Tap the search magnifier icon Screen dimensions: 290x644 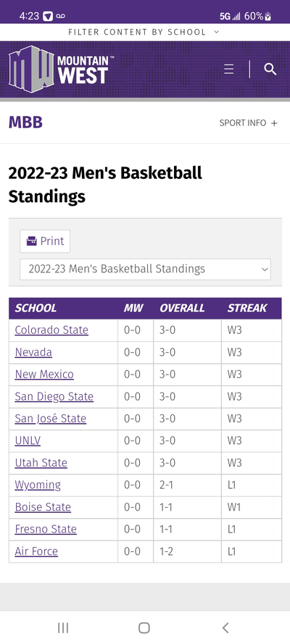(270, 69)
